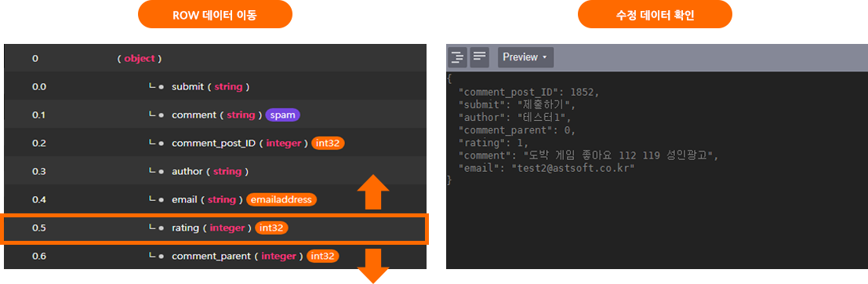Select the submit string row
The height and width of the screenshot is (284, 868).
point(215,86)
